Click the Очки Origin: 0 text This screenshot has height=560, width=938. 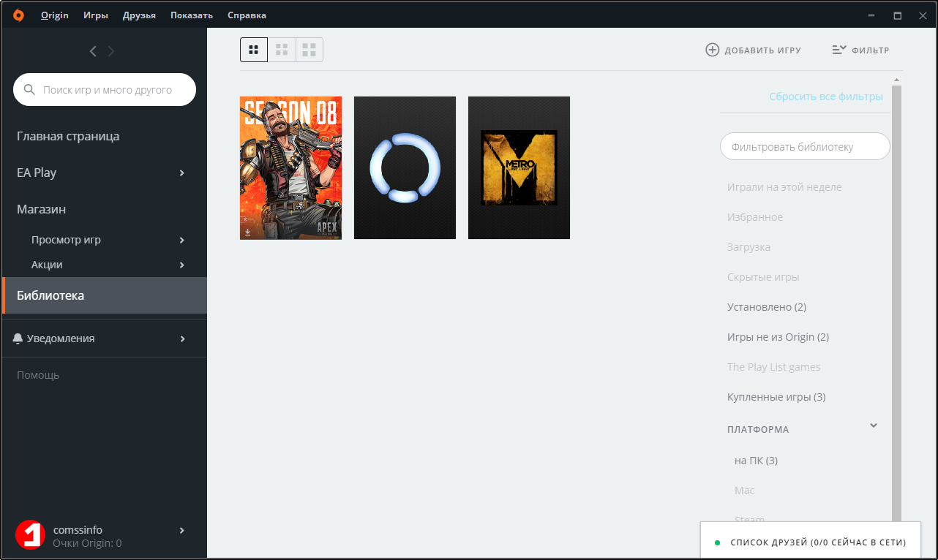(87, 543)
